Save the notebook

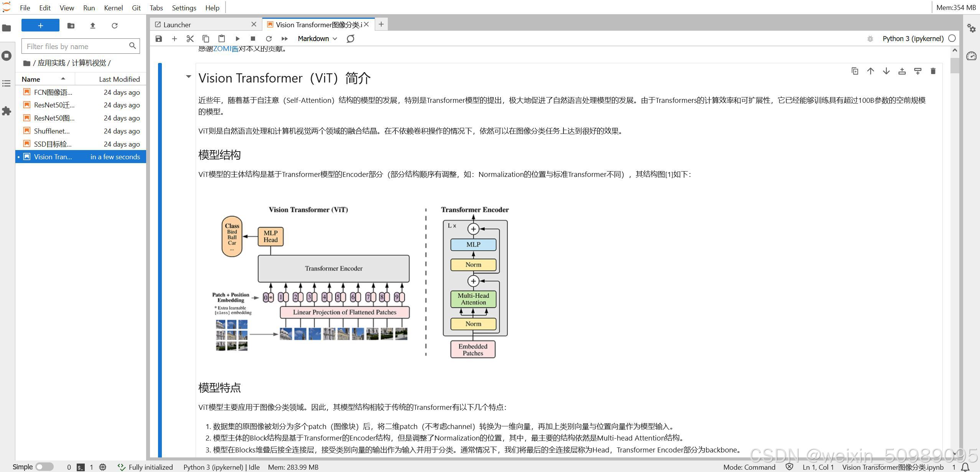coord(159,39)
